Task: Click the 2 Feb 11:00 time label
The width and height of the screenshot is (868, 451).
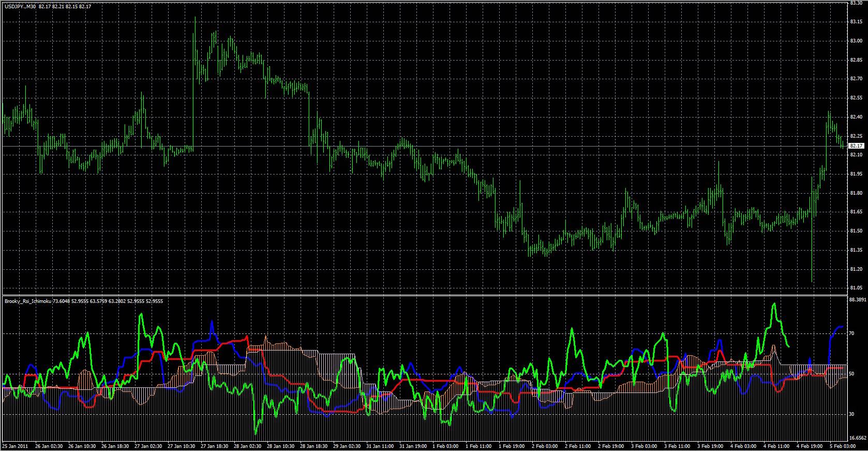Action: [579, 446]
